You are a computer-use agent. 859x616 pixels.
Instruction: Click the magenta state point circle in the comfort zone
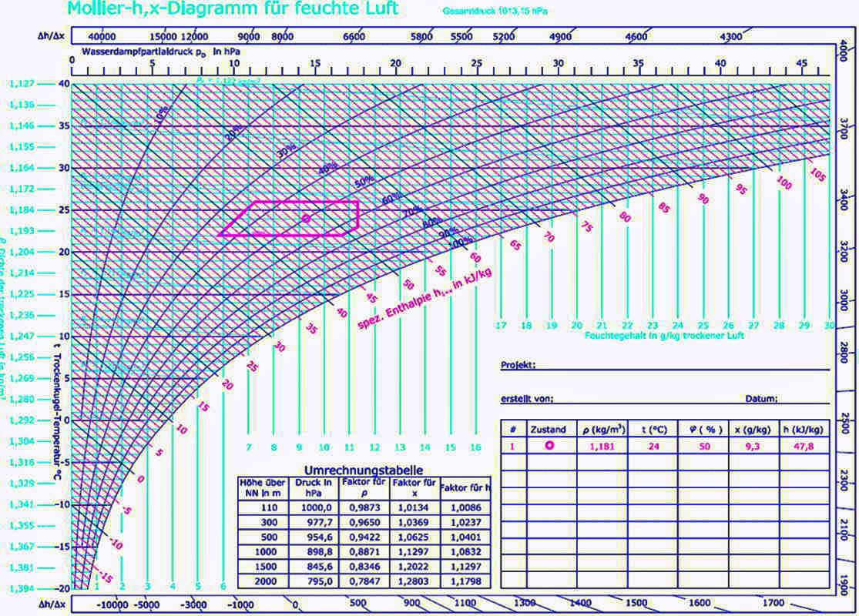coord(307,219)
